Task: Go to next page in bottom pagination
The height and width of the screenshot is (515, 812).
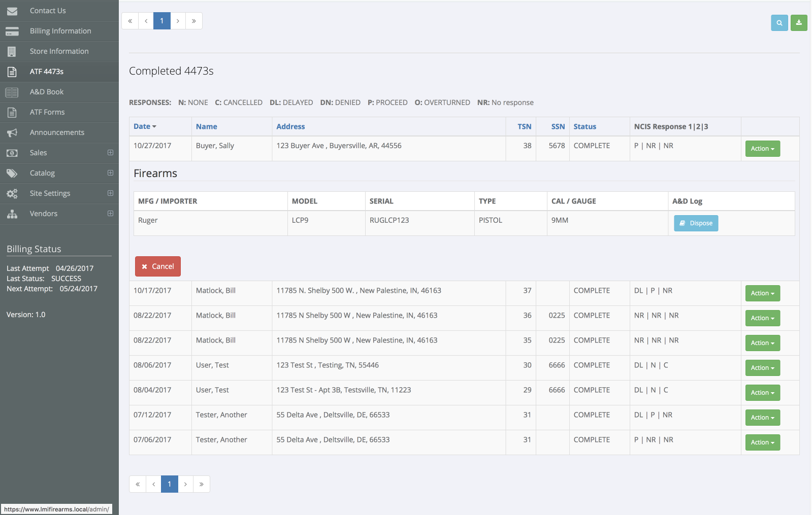Action: click(x=185, y=484)
